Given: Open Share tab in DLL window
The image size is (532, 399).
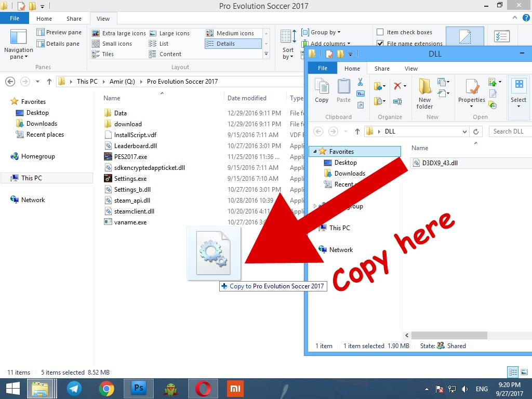Looking at the screenshot, I should click(382, 69).
